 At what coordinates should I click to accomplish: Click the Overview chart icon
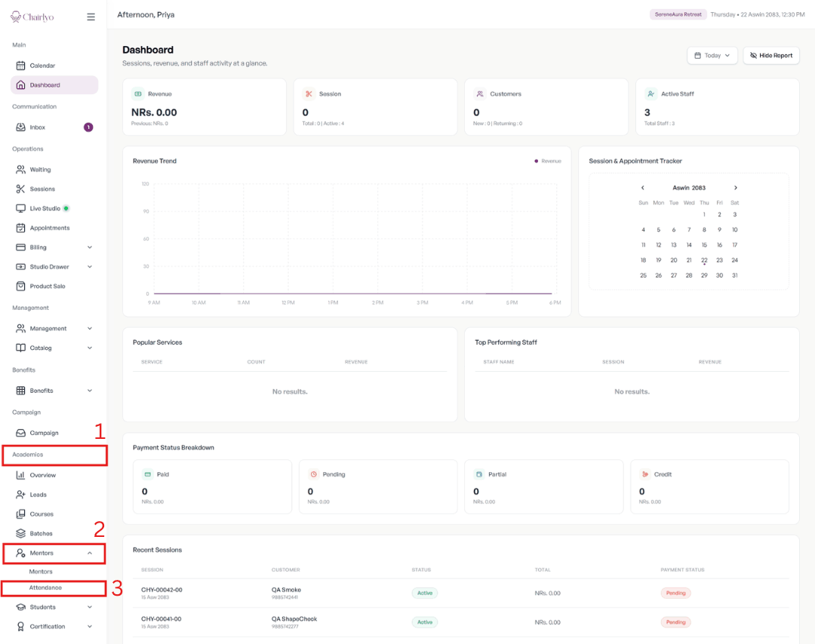(x=21, y=475)
